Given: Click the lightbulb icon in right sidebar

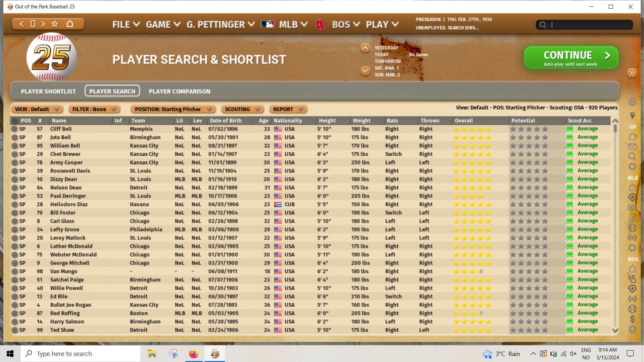Looking at the screenshot, I should pos(632,115).
